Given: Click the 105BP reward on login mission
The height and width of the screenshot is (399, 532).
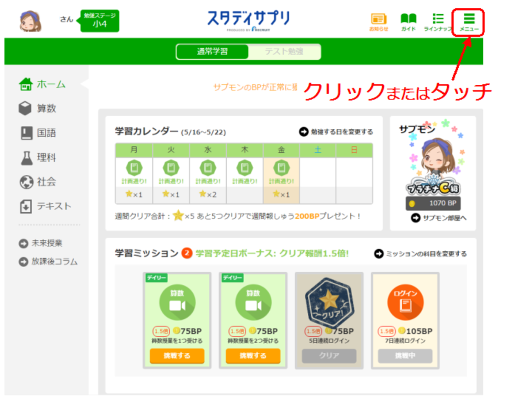Looking at the screenshot, I should (415, 331).
